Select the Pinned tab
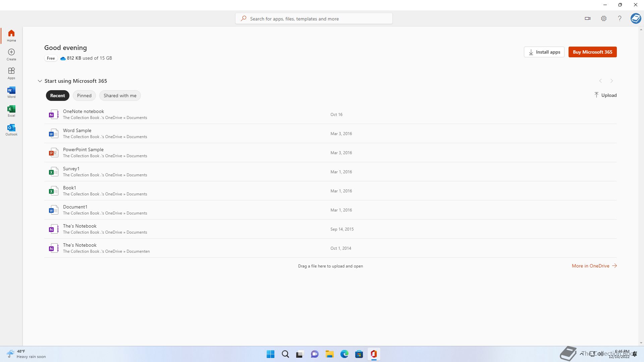644x362 pixels. click(84, 96)
